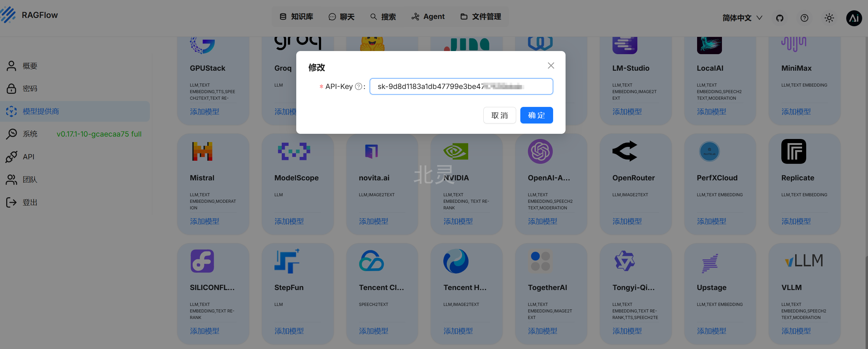Click the TogetherAI logo icon

click(540, 261)
